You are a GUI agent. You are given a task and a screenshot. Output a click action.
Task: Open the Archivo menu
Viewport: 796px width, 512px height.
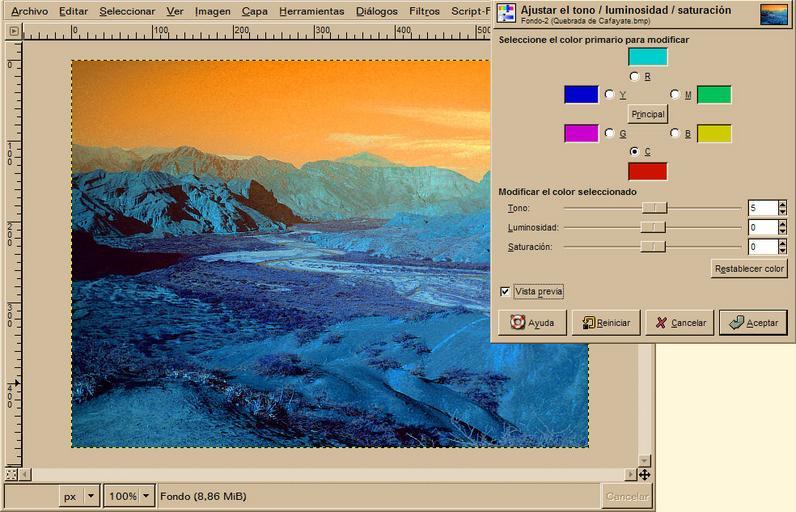29,11
